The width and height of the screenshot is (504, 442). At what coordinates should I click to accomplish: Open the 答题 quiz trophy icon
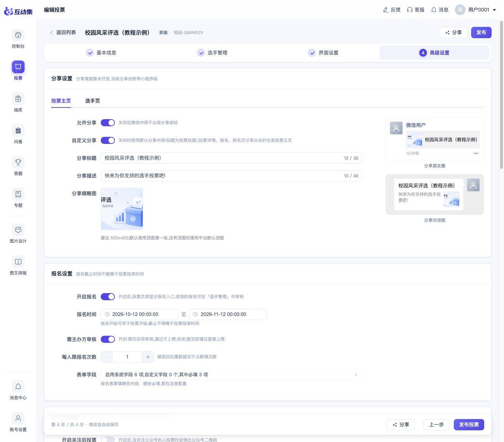click(18, 162)
